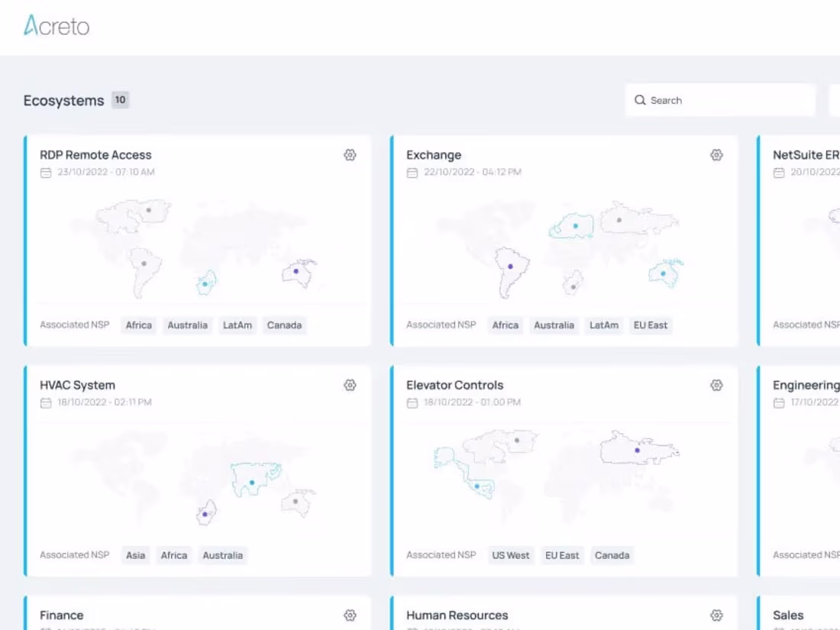840x630 pixels.
Task: Click date 18/10/2022 - 01:00 PM
Action: click(472, 402)
